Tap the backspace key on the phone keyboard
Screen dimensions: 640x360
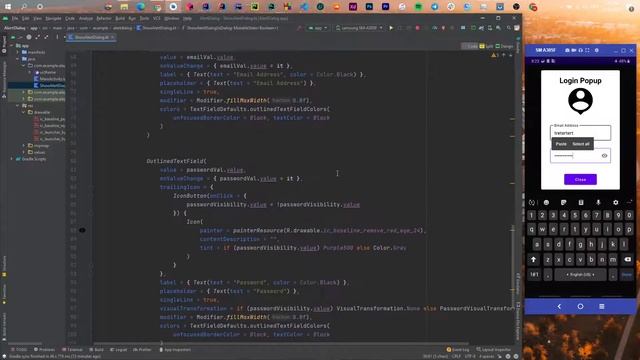pyautogui.click(x=627, y=260)
